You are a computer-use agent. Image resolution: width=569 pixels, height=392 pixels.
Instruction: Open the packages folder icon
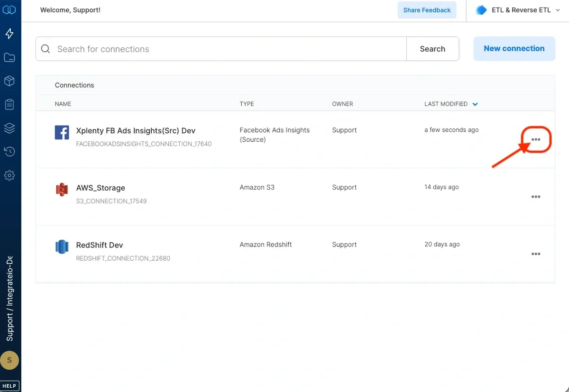point(10,57)
